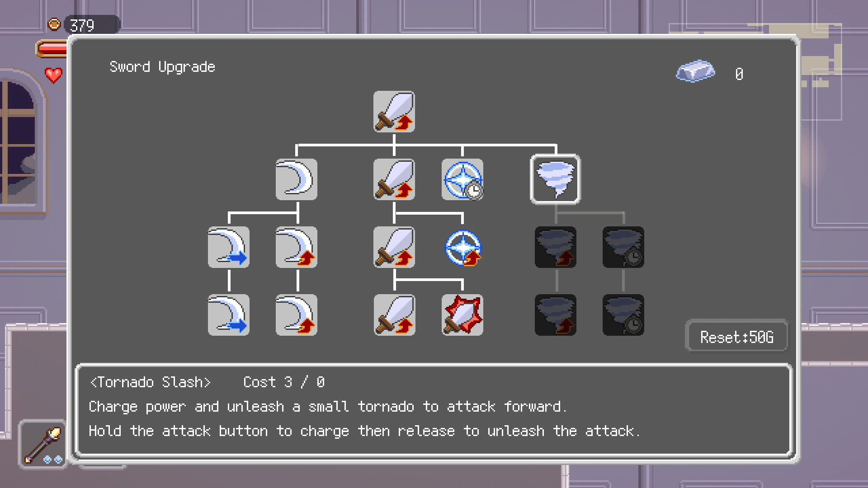Click the plain crescent slash skill icon
The height and width of the screenshot is (488, 868).
point(296,179)
